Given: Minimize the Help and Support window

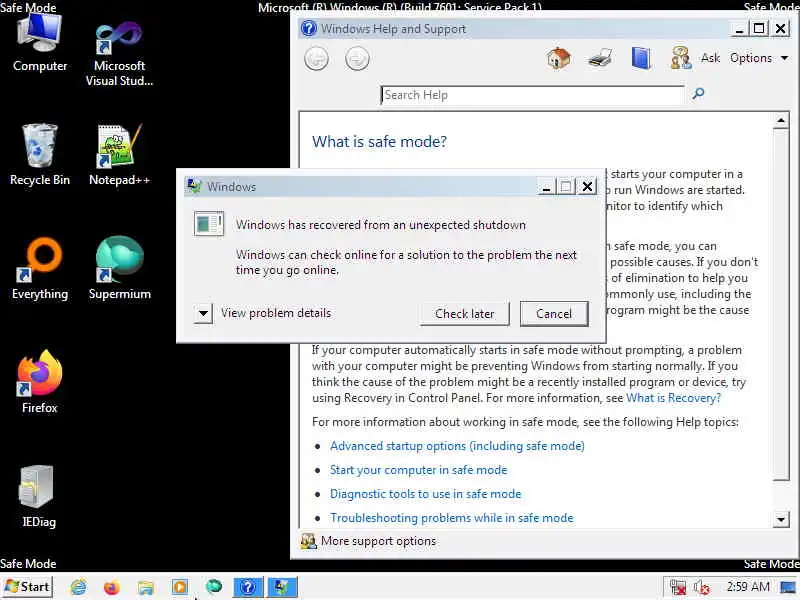Looking at the screenshot, I should point(738,29).
